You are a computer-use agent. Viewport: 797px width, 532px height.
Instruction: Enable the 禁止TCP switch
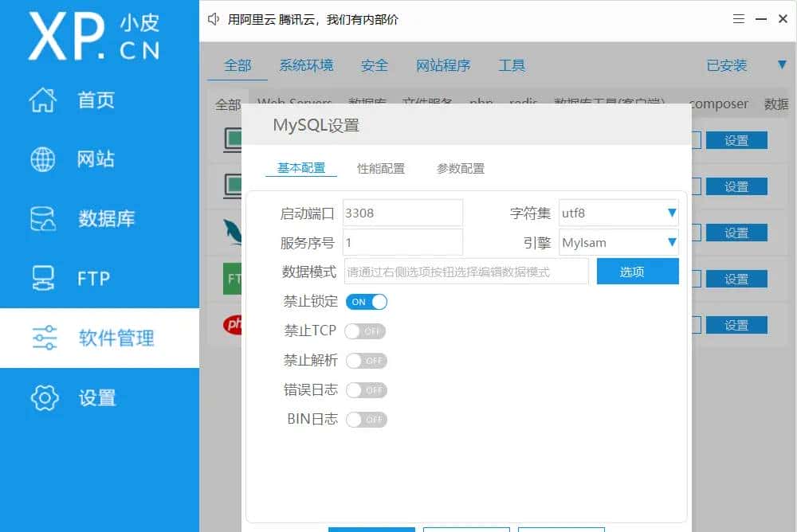(365, 331)
